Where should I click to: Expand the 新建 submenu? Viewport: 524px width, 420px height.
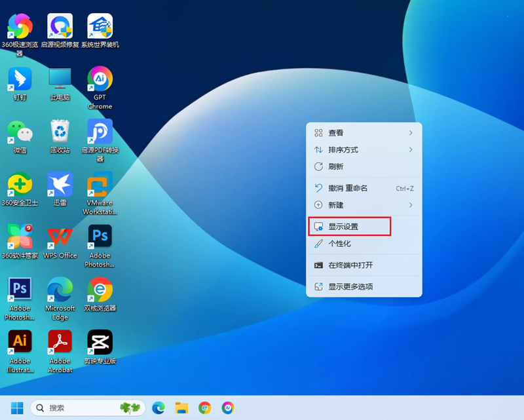(x=364, y=205)
